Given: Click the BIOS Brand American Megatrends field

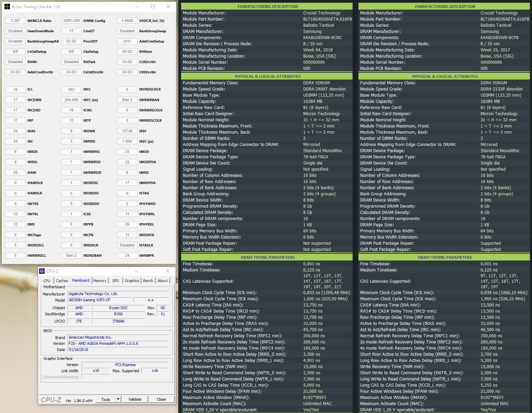Looking at the screenshot, I should [118, 337].
